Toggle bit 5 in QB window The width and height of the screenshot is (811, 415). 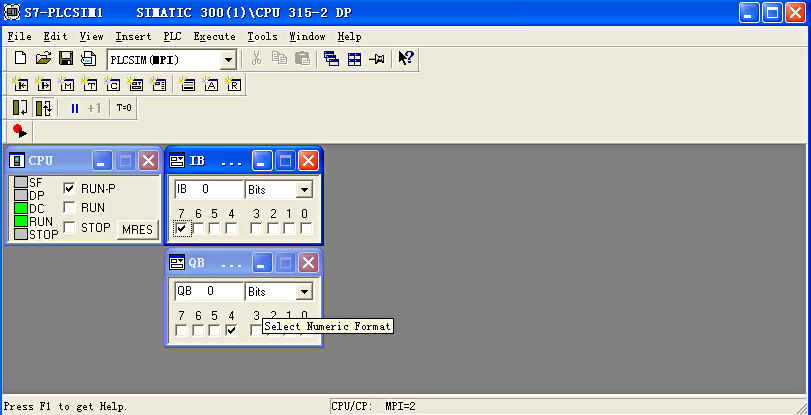[x=215, y=330]
